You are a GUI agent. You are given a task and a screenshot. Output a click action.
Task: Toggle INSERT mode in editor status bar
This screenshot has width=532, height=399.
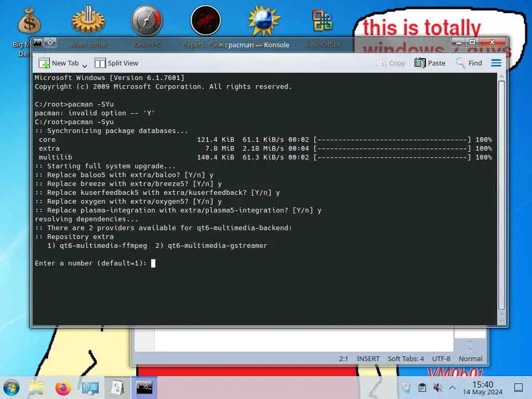coord(368,358)
